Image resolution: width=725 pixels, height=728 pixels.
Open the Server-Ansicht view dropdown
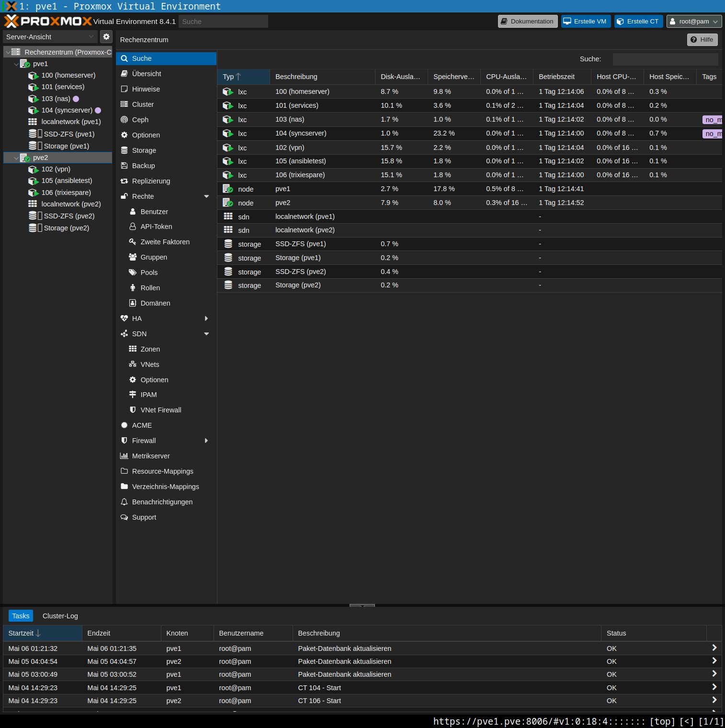pyautogui.click(x=91, y=36)
